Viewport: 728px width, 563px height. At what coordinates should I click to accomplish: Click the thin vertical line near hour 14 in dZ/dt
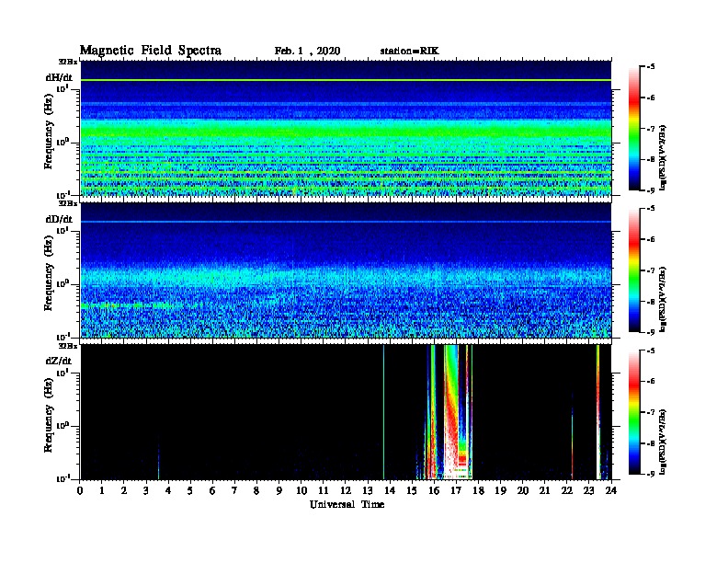pos(383,412)
